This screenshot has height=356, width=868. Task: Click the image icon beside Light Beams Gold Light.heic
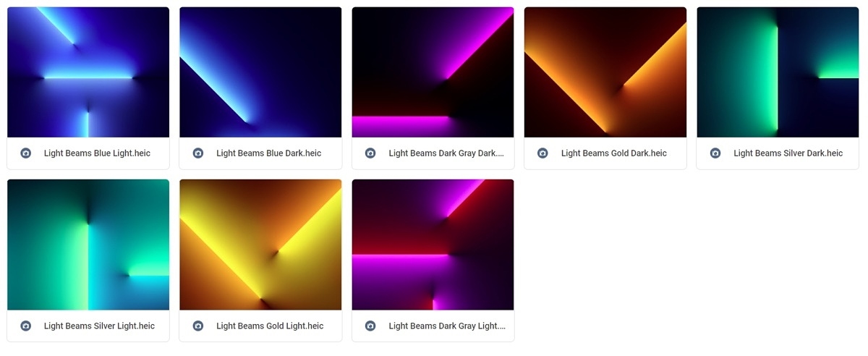198,326
